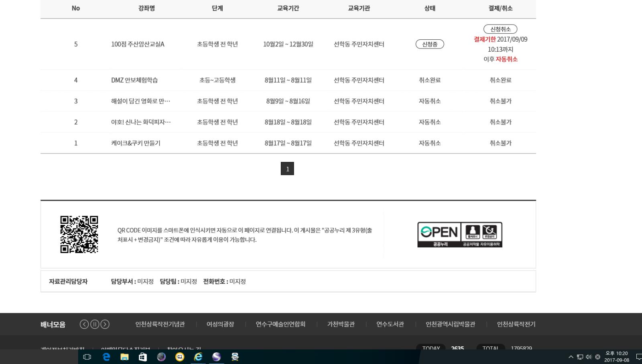Click the QR code image
Image resolution: width=642 pixels, height=364 pixels.
[79, 235]
